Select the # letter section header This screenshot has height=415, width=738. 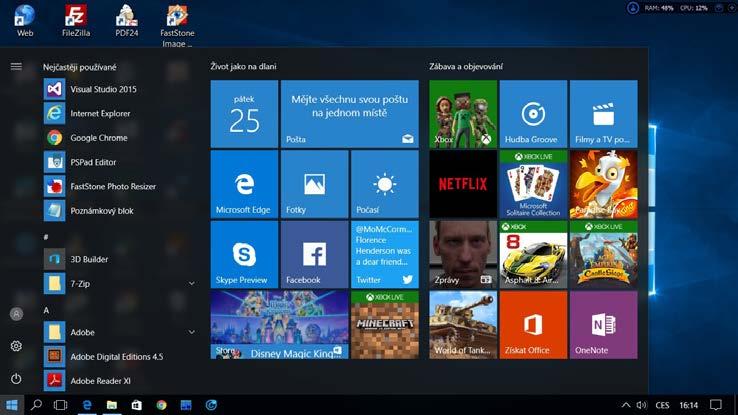[46, 237]
